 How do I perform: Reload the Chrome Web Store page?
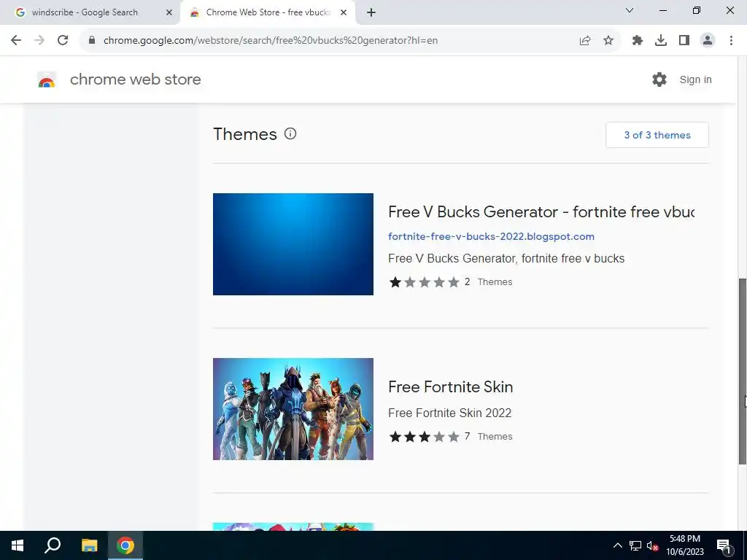[x=63, y=41]
